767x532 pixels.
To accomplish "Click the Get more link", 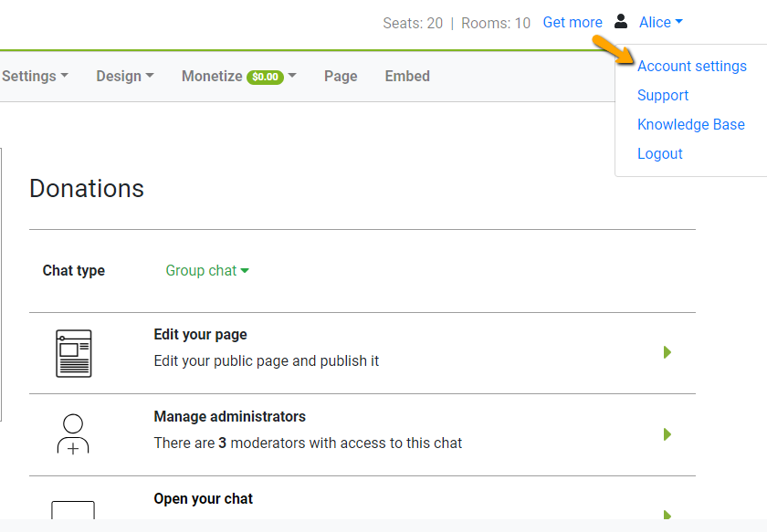I will [x=573, y=22].
